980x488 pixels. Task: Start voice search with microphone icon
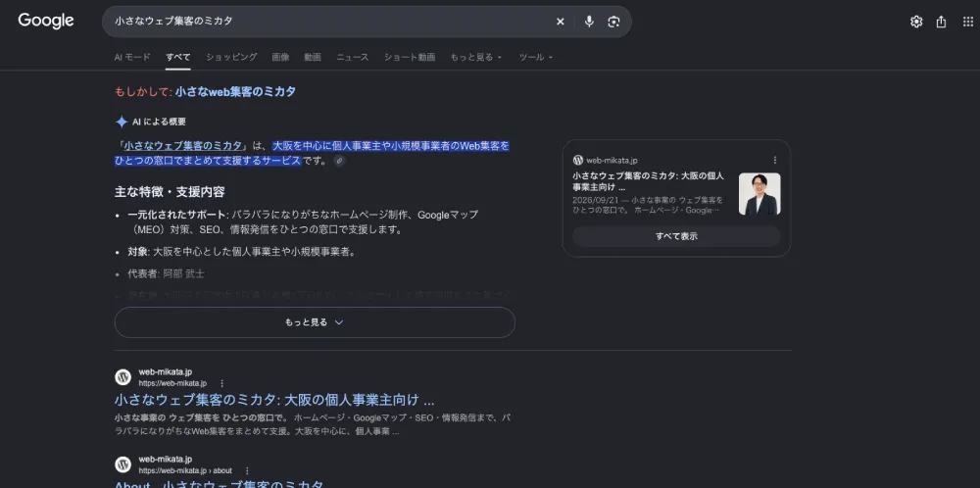[x=589, y=22]
